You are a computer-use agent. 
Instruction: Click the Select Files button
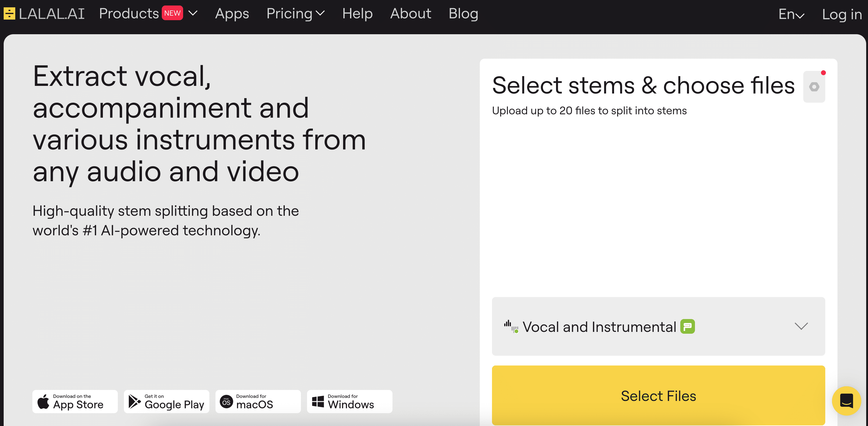(x=658, y=396)
